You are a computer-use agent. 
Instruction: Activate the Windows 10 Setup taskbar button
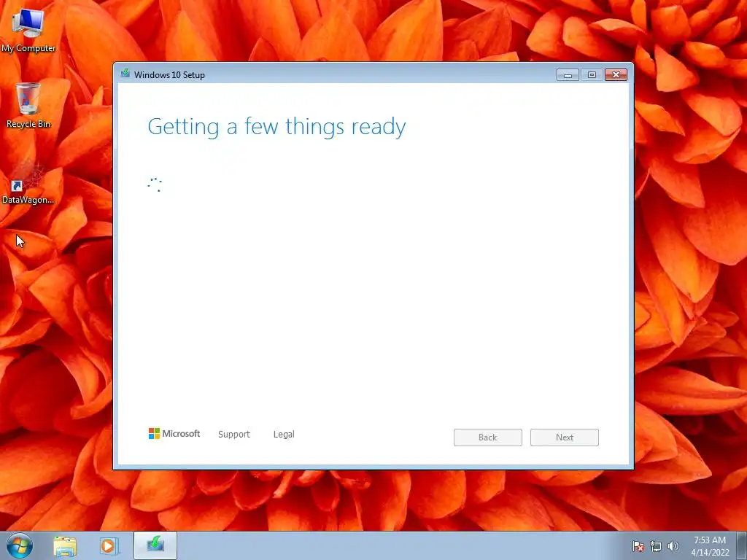point(155,545)
